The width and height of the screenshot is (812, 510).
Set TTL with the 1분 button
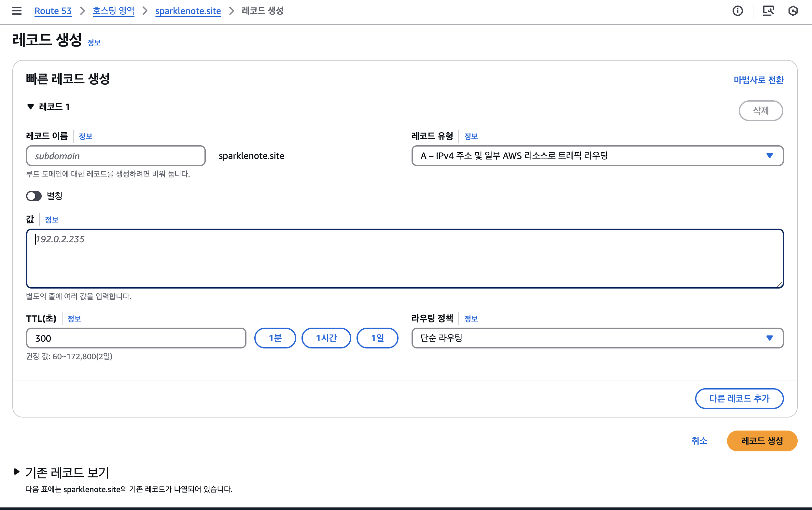pyautogui.click(x=275, y=338)
